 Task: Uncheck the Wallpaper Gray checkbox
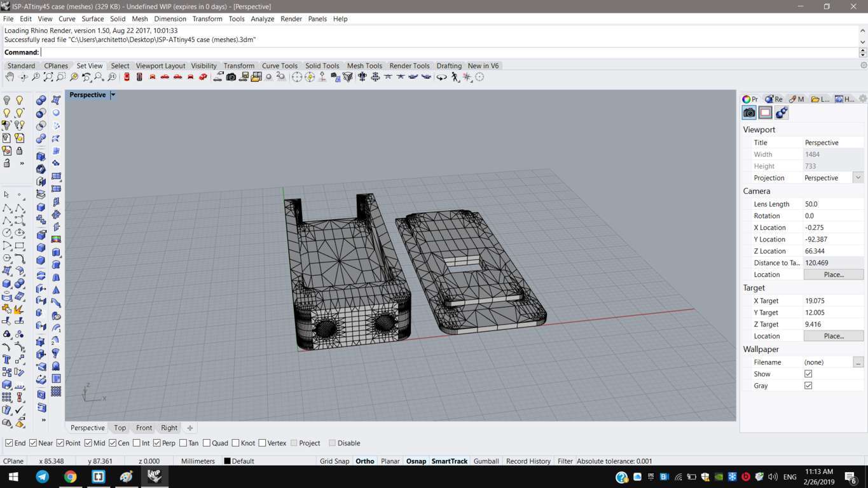[x=808, y=386]
